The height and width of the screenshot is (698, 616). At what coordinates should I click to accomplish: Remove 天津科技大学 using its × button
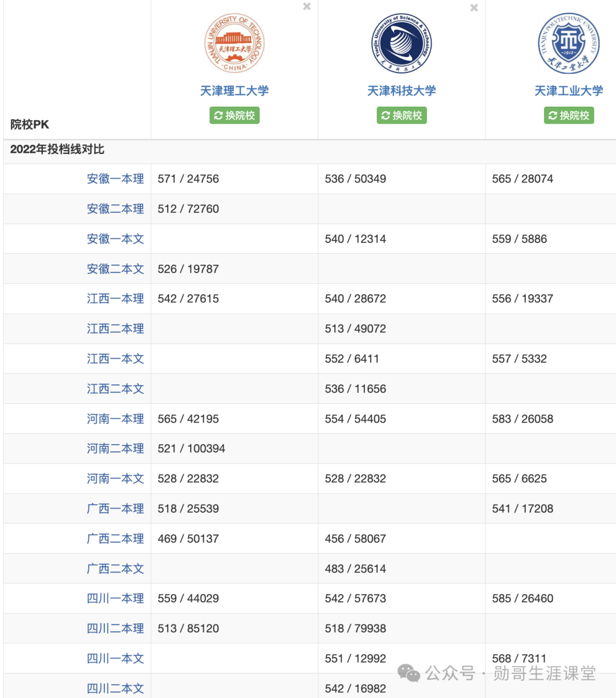click(473, 8)
